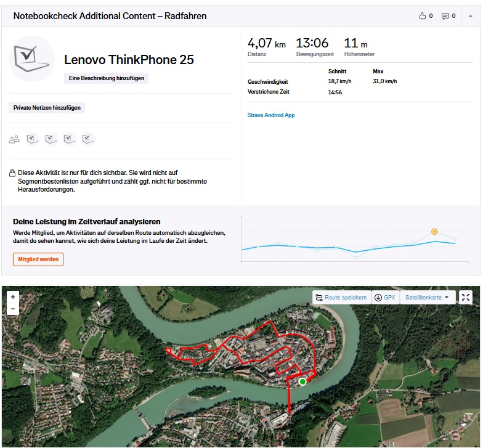Zoom out on the map
483x448 pixels.
13,309
